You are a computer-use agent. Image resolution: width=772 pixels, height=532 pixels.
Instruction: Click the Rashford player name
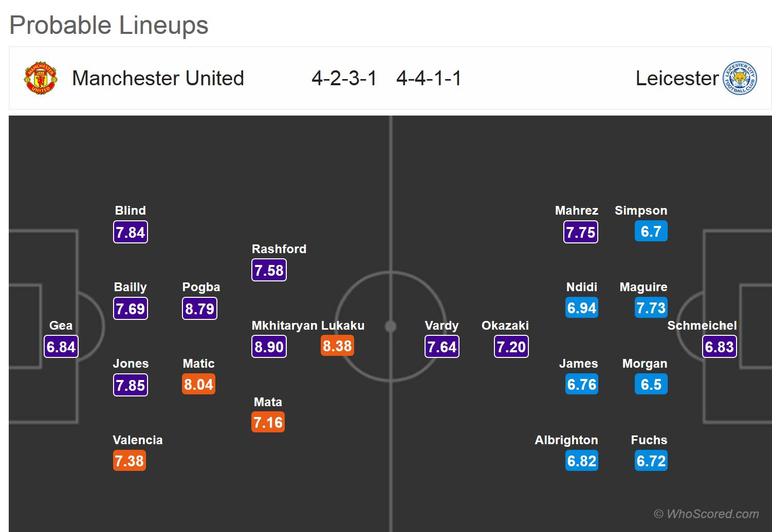(x=279, y=249)
